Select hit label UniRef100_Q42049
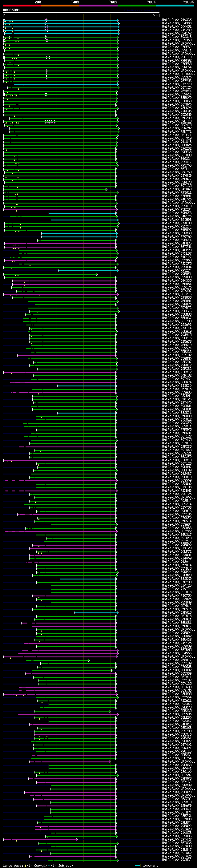This screenshot has height=868, width=197. click(177, 189)
